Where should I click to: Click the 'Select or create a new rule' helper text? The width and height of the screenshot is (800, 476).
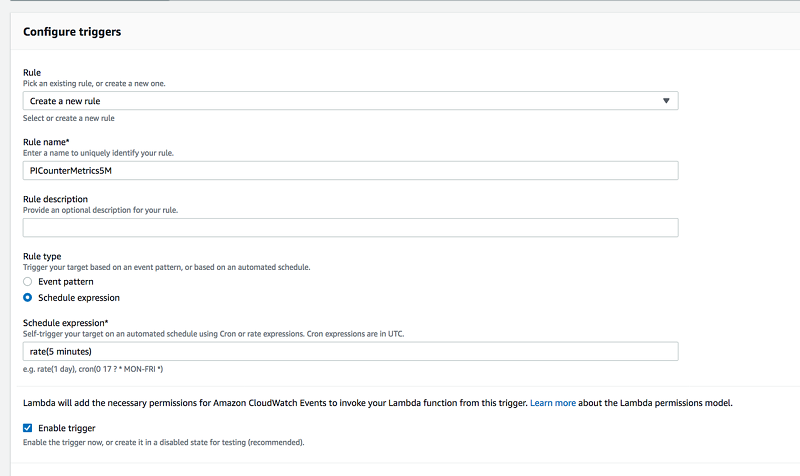click(69, 118)
